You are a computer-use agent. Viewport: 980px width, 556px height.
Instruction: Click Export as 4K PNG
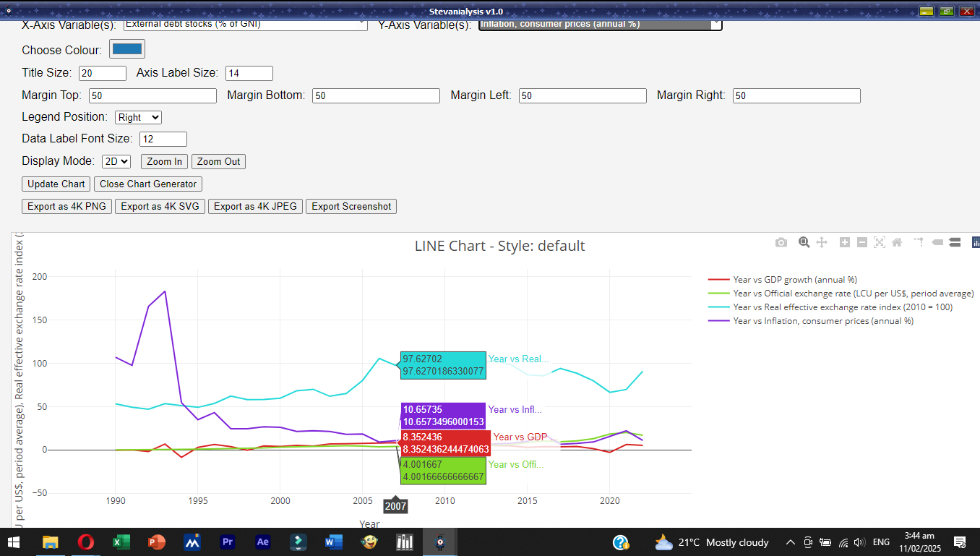tap(66, 206)
